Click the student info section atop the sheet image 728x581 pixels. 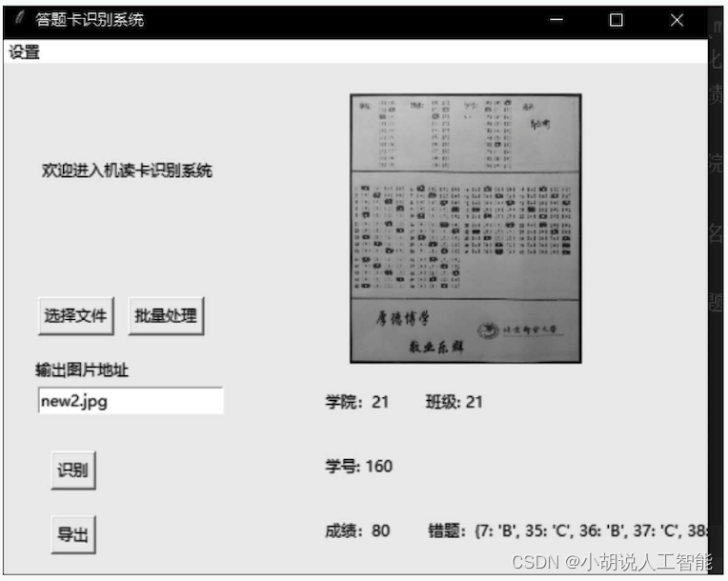point(465,132)
